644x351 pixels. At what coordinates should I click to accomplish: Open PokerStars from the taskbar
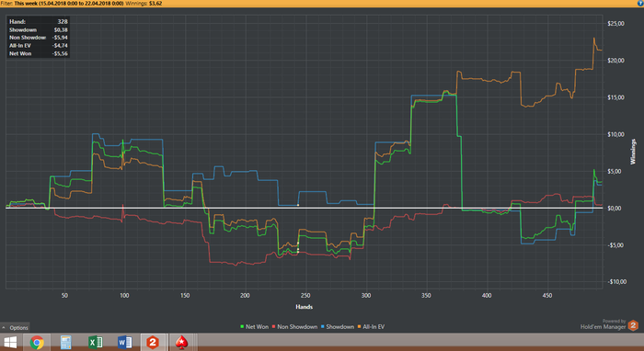(x=181, y=342)
